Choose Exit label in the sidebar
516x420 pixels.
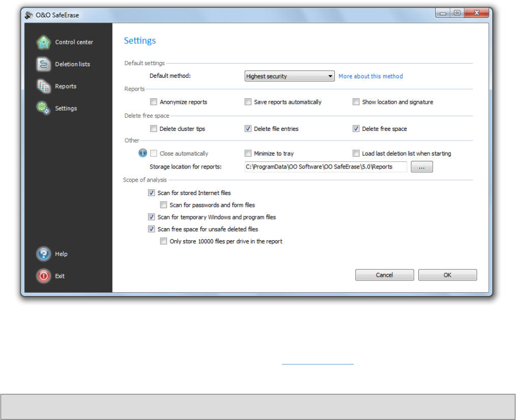click(60, 276)
